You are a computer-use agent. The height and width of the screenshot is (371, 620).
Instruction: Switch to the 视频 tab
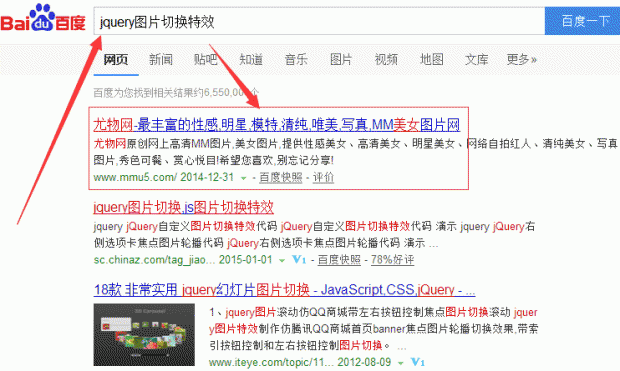point(386,60)
